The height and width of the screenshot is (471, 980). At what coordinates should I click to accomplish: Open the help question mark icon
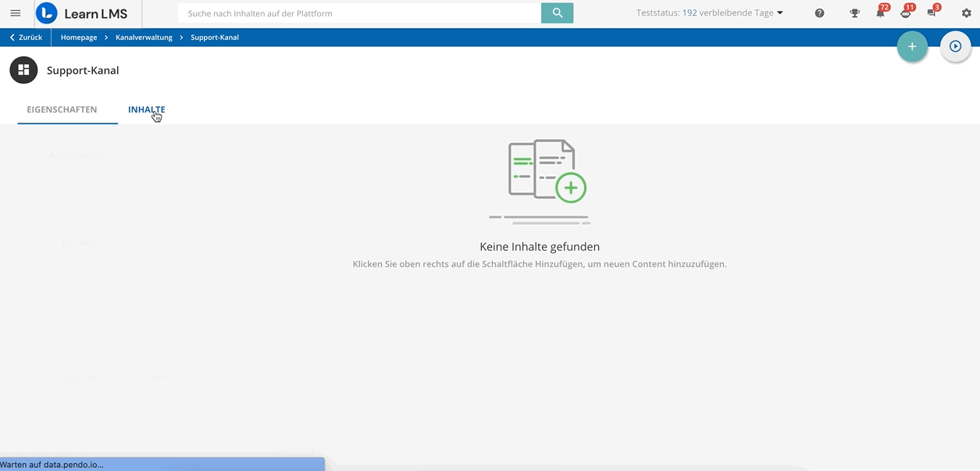coord(819,13)
